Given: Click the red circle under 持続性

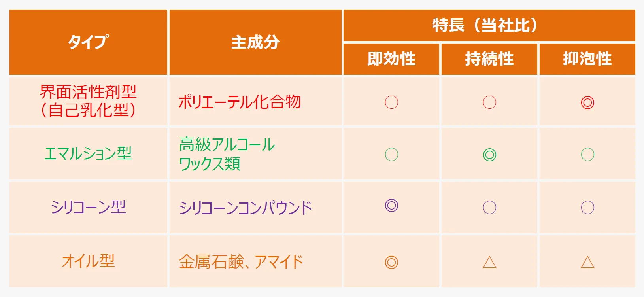Looking at the screenshot, I should pos(489,102).
